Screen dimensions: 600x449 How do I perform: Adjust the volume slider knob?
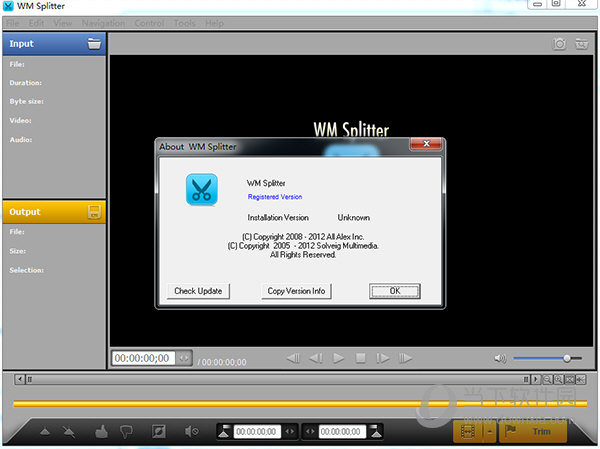(x=567, y=358)
